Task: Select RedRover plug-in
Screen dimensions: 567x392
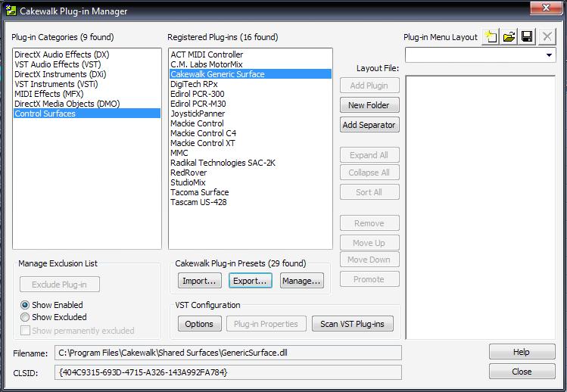Action: 251,173
